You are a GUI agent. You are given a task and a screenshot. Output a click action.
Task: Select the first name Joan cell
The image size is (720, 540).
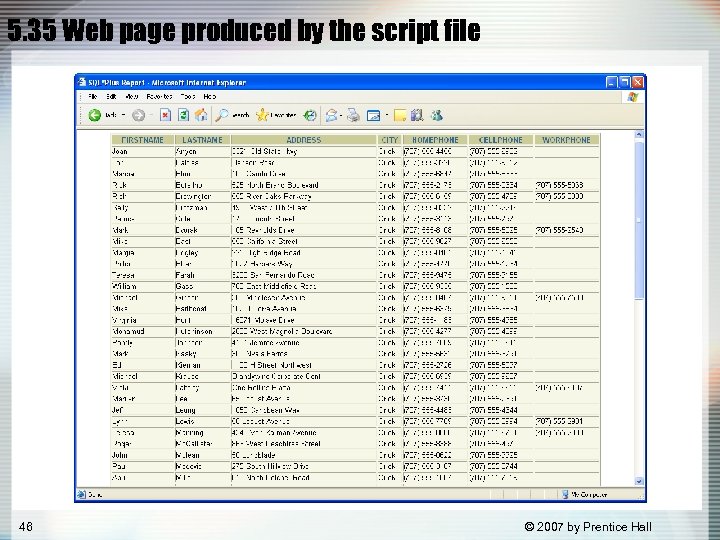click(142, 152)
